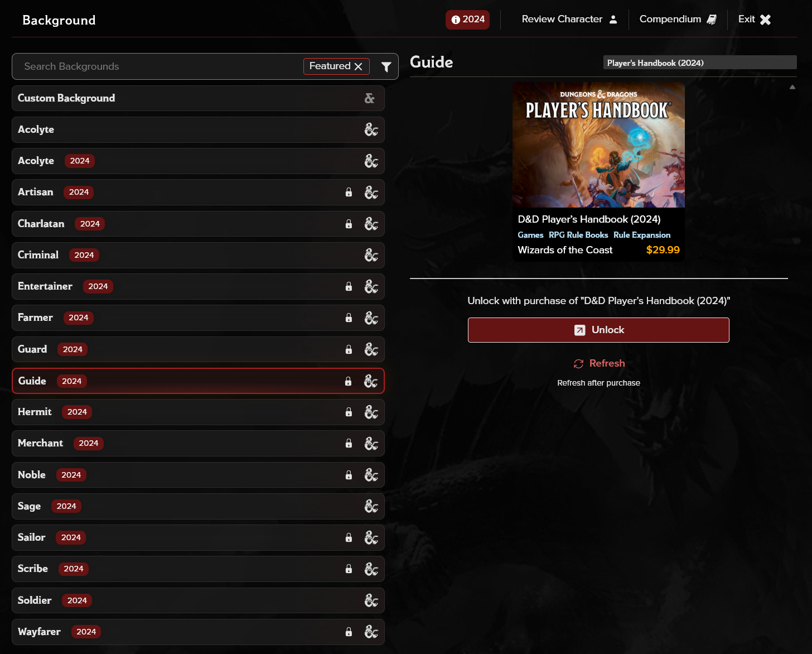
Task: Open Review Character
Action: pyautogui.click(x=569, y=20)
